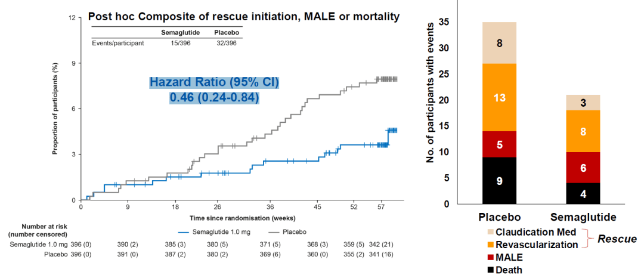Select the Placebo bar's Death segment labeled 9
644x275 pixels.
pyautogui.click(x=500, y=181)
